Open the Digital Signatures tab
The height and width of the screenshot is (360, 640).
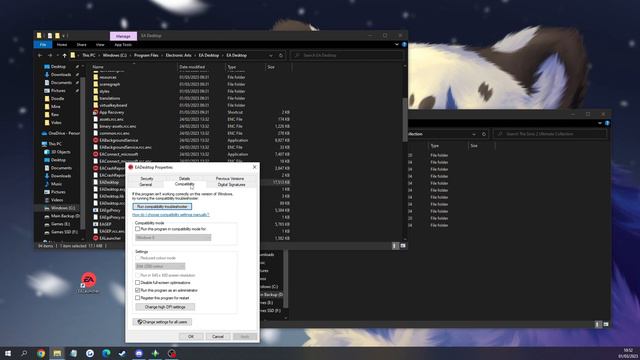coord(231,184)
